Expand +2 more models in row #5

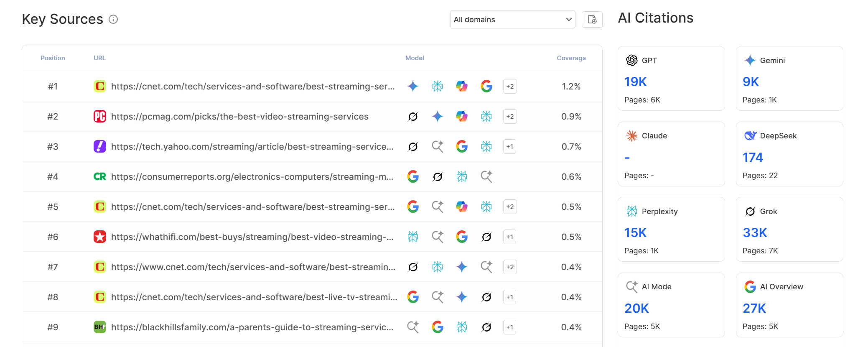(510, 207)
